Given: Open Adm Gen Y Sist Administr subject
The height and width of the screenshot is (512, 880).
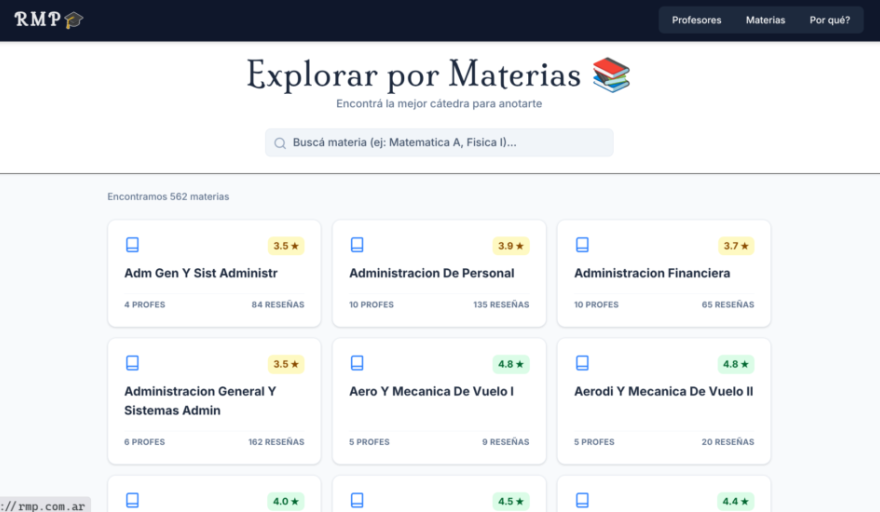Looking at the screenshot, I should 200,273.
